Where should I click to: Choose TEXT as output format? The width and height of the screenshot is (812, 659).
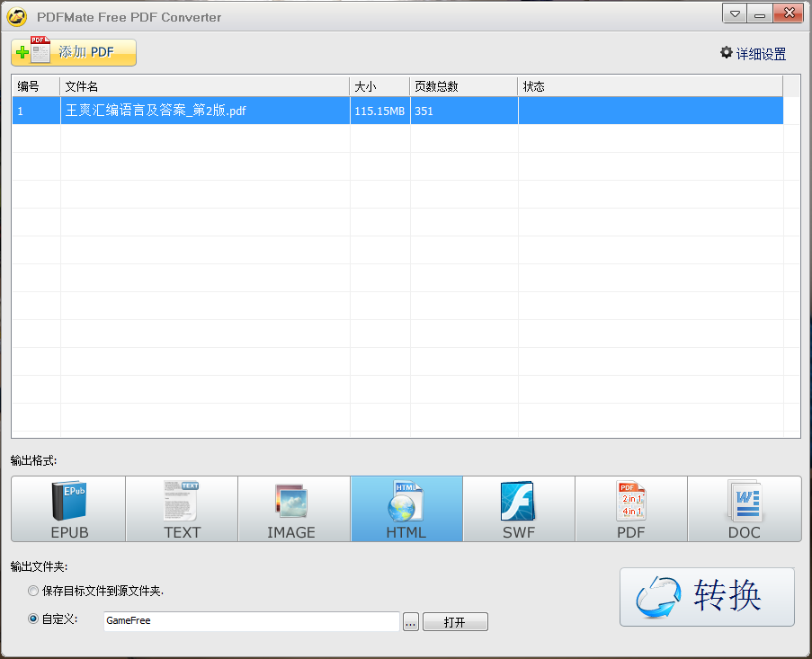[182, 509]
